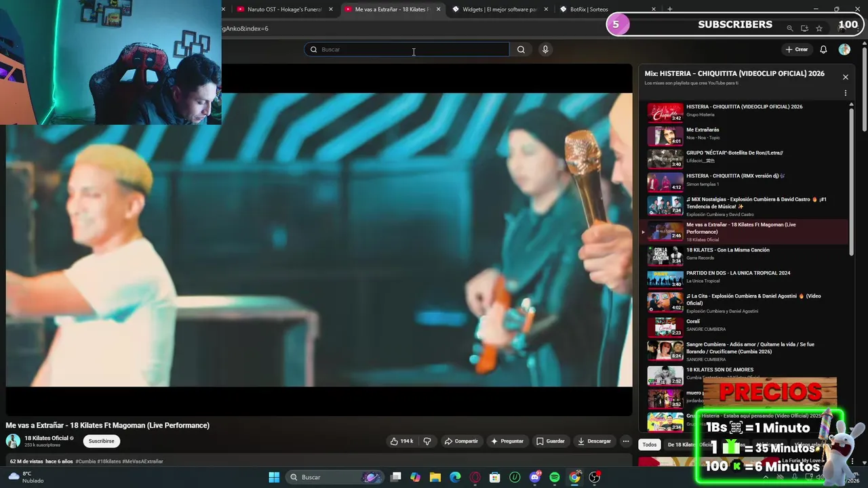This screenshot has height=488, width=868.
Task: Open new browser tab with plus
Action: pos(670,9)
